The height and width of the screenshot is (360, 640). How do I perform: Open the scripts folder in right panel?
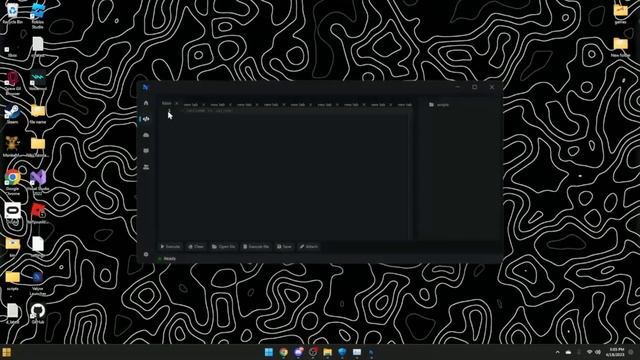point(439,105)
